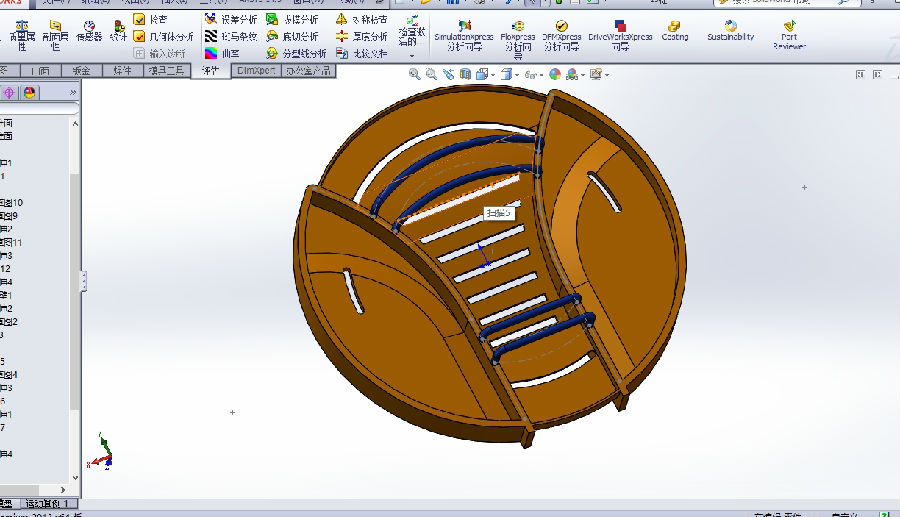Toggle the geometry analysis checkbox
The height and width of the screenshot is (517, 900).
coord(139,36)
